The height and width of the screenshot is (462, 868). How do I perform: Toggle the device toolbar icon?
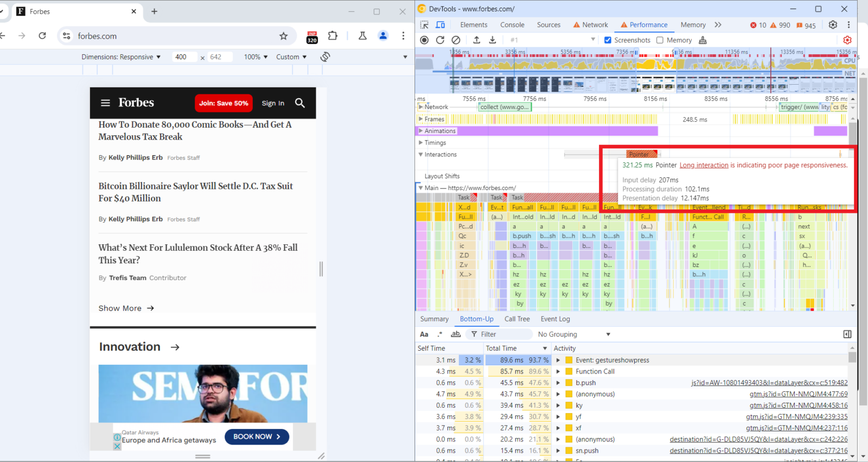(x=441, y=25)
